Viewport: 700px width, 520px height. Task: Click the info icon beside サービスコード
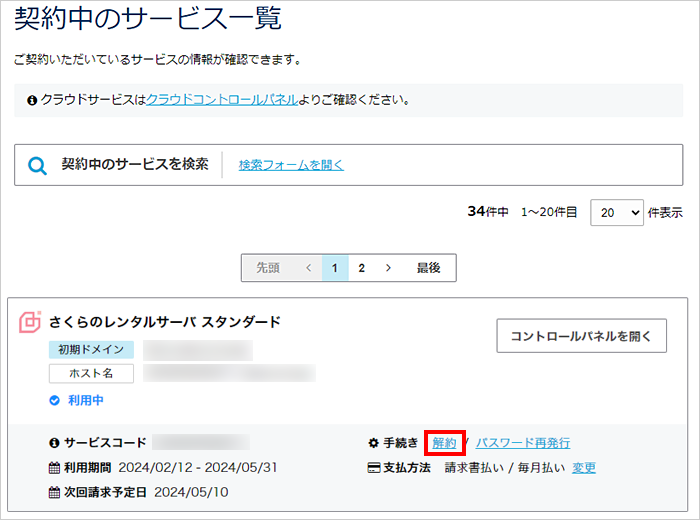click(x=54, y=443)
